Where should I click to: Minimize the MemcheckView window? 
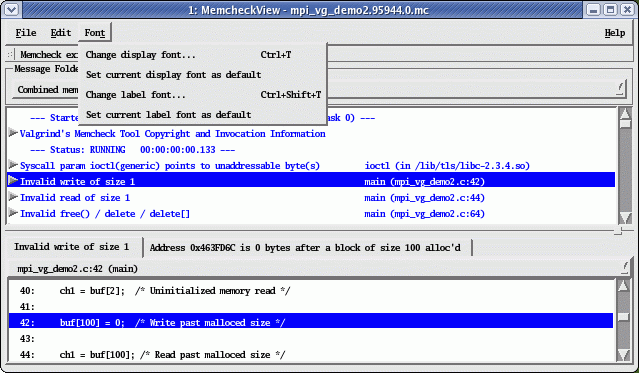click(593, 9)
